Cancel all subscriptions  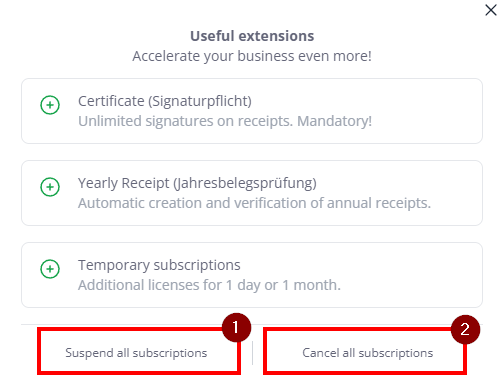(x=365, y=352)
